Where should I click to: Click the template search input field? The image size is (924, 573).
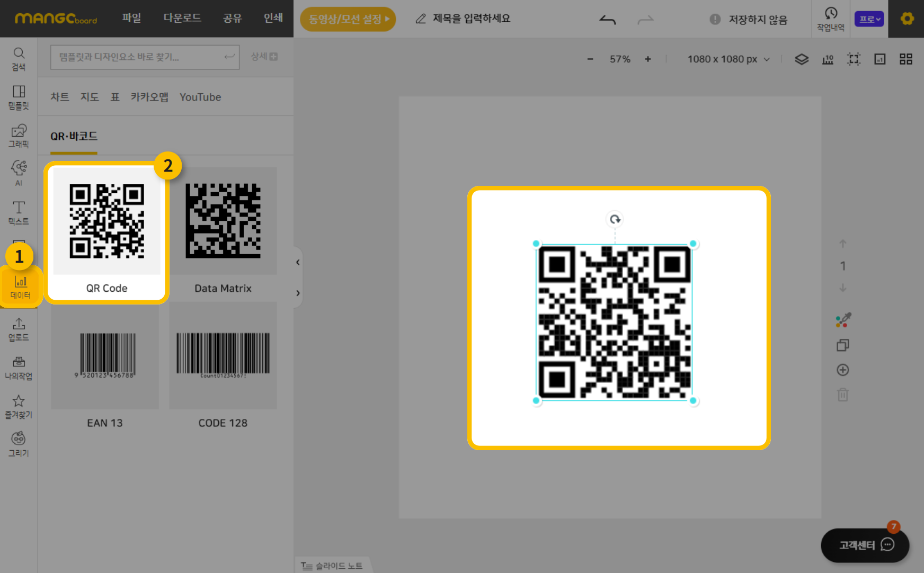point(145,57)
